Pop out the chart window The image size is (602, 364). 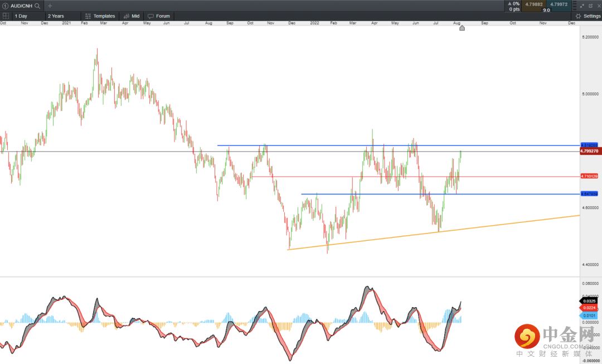coord(590,6)
